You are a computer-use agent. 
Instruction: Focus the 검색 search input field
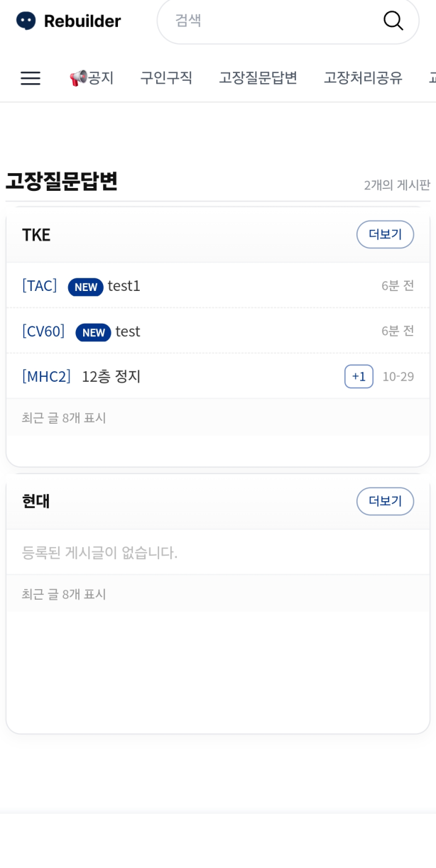point(270,21)
